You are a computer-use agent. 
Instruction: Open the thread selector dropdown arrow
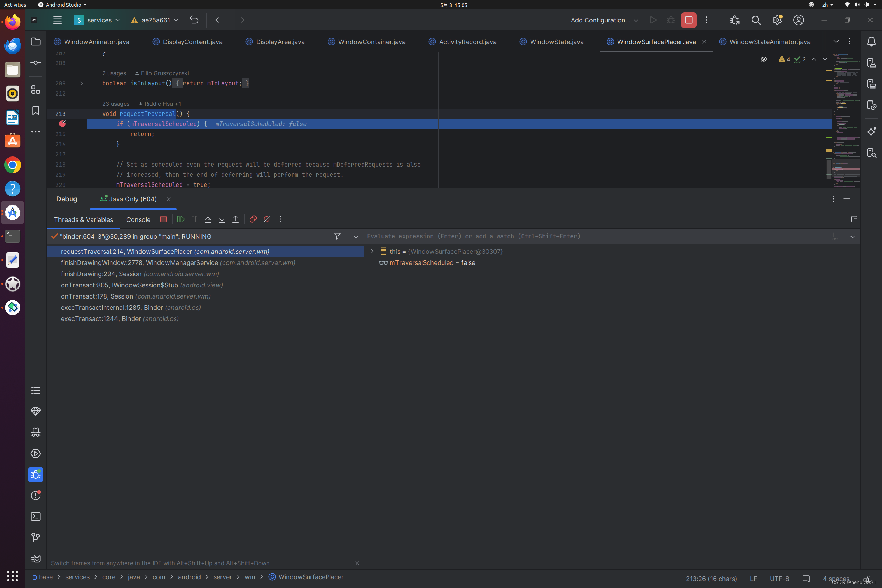tap(356, 237)
